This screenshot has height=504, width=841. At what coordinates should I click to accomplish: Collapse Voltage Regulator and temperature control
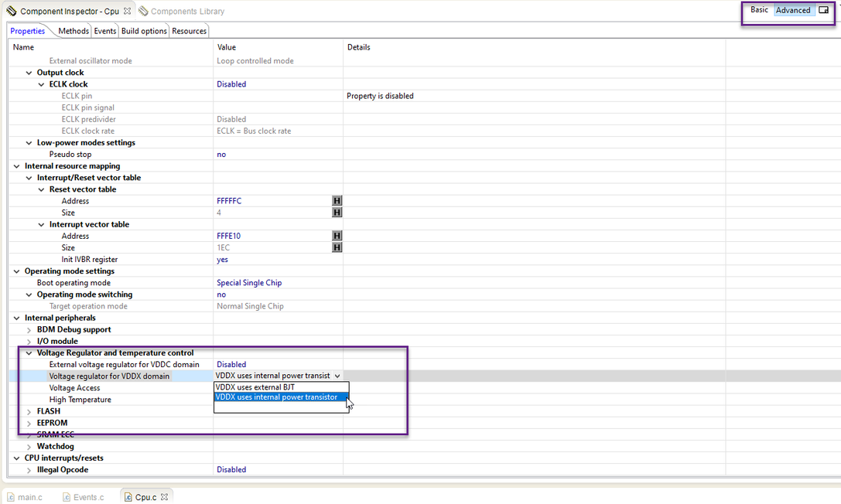29,353
